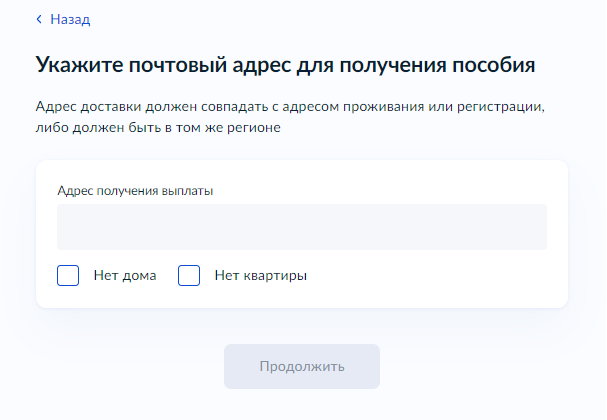607x420 pixels.
Task: Click the word пособия in the heading
Action: [x=494, y=65]
